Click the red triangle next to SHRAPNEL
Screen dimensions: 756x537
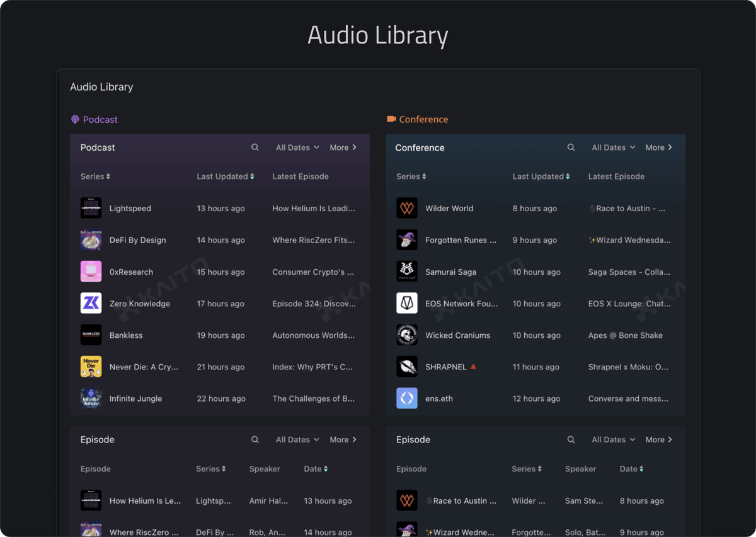(473, 366)
